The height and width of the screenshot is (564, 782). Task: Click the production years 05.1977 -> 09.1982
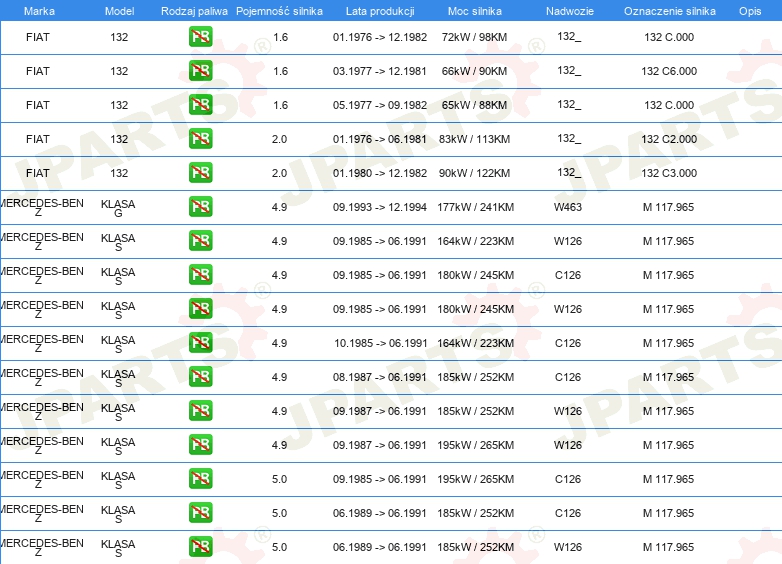pyautogui.click(x=380, y=105)
